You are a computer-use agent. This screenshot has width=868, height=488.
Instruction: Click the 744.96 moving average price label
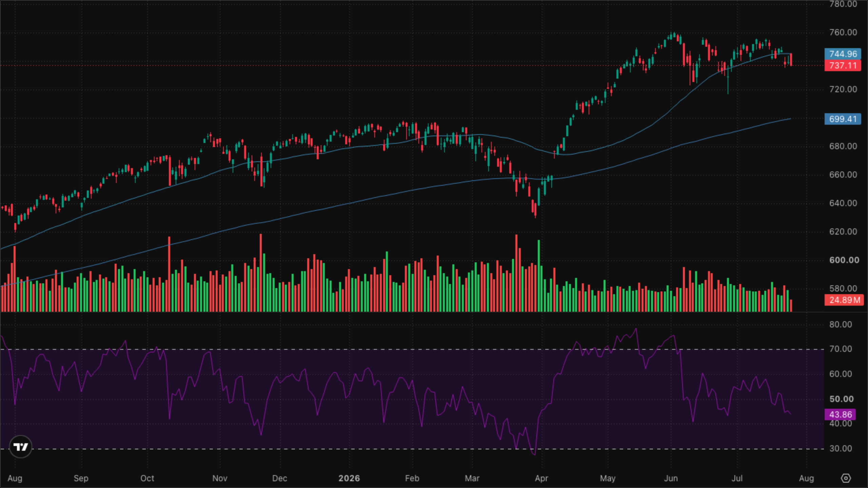[843, 54]
